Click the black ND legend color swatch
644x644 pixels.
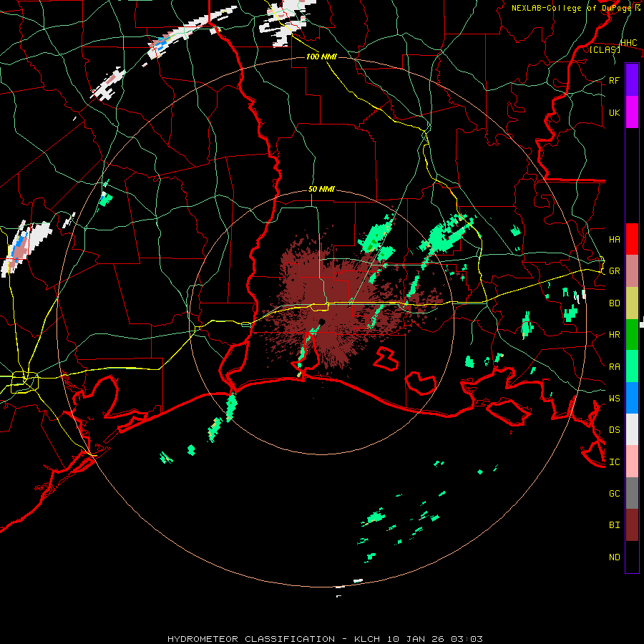click(x=632, y=557)
